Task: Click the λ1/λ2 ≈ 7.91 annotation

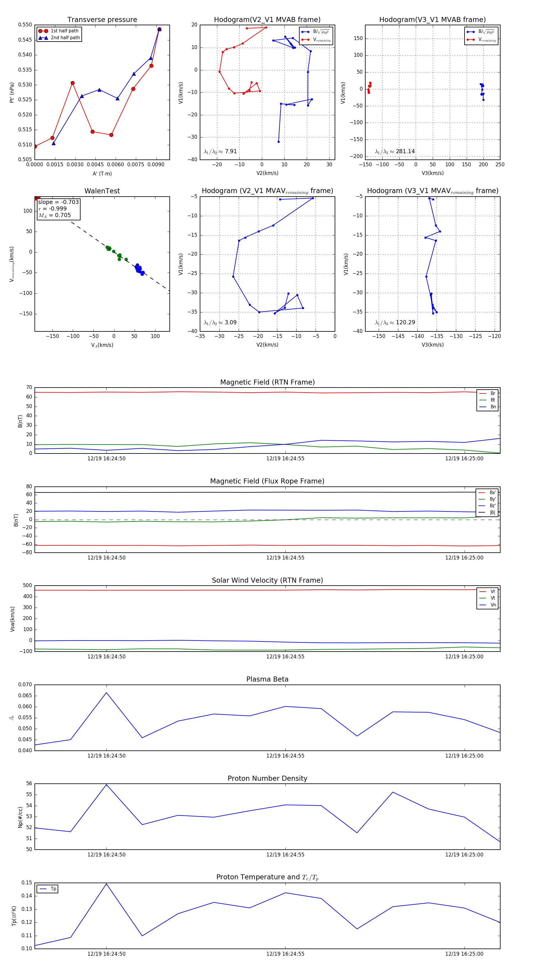Action: click(x=221, y=151)
